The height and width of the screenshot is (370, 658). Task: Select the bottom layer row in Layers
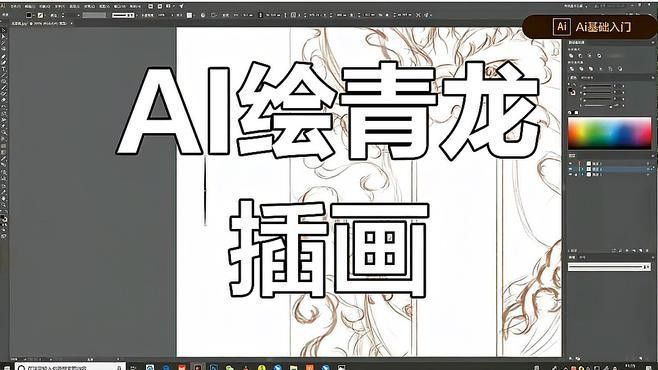coord(611,175)
